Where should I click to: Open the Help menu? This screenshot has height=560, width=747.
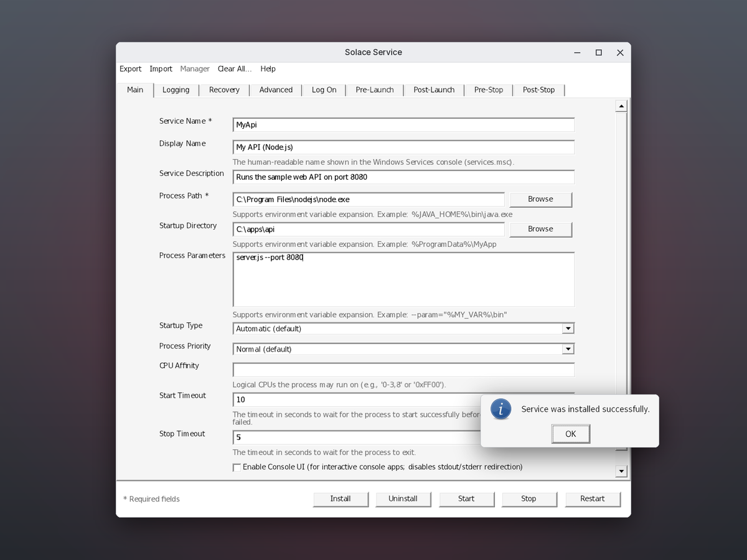point(268,69)
